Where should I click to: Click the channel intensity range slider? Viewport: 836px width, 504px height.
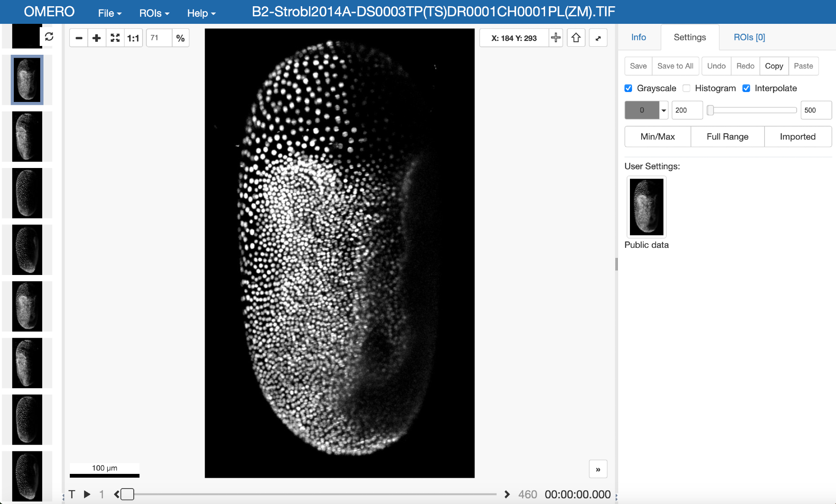coord(752,110)
